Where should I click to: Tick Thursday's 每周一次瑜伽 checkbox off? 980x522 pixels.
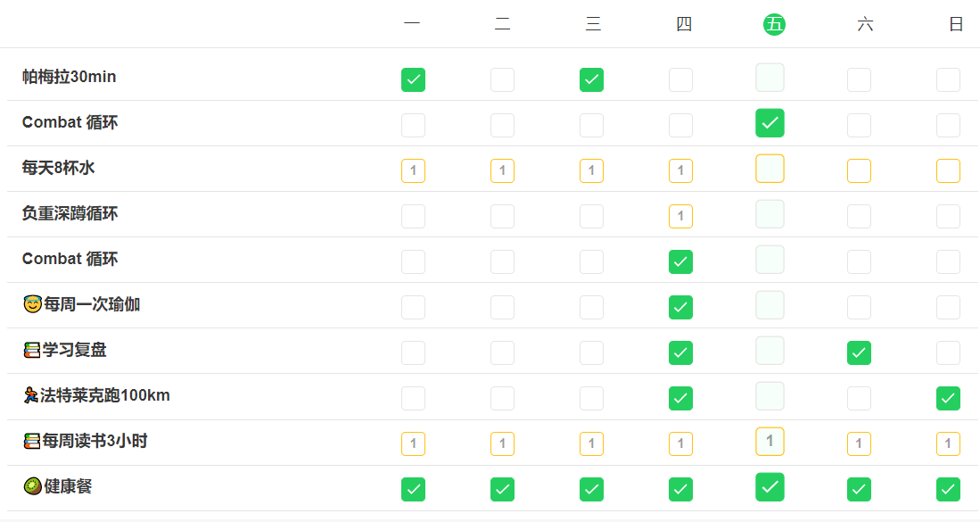(x=680, y=307)
